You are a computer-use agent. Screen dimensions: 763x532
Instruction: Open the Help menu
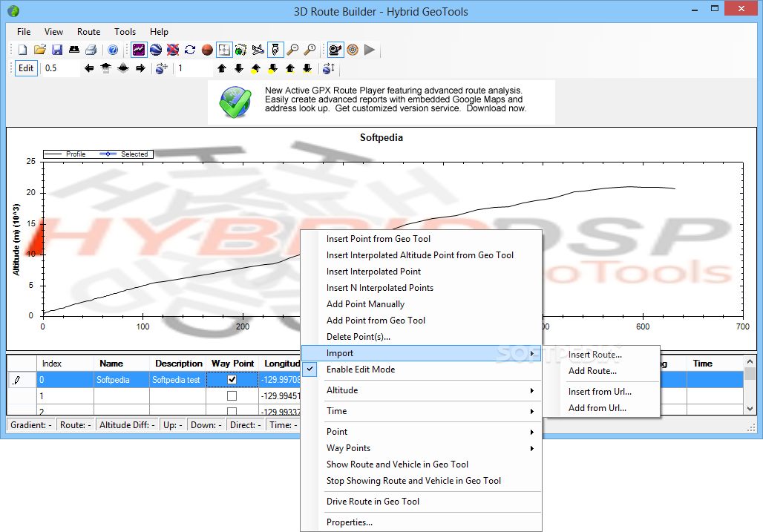coord(159,32)
